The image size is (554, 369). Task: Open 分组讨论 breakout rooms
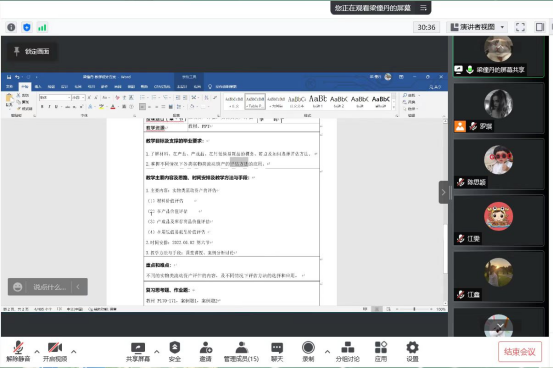348,352
